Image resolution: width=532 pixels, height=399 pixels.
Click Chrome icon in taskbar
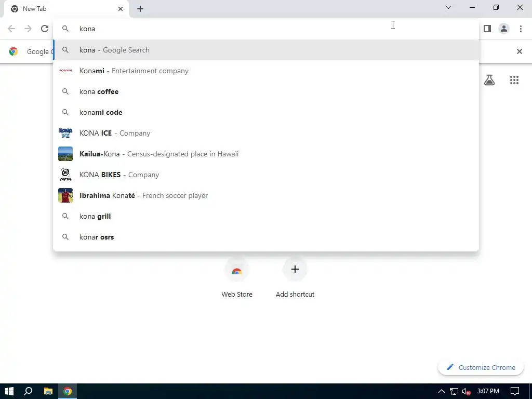point(68,391)
